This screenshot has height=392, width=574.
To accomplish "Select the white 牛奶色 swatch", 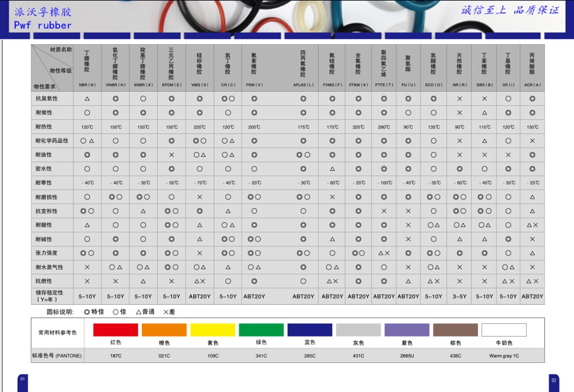I will (x=504, y=330).
